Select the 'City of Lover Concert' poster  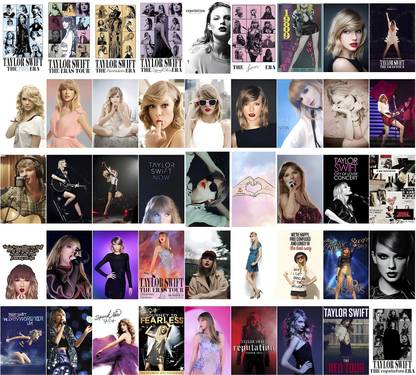[x=346, y=189]
